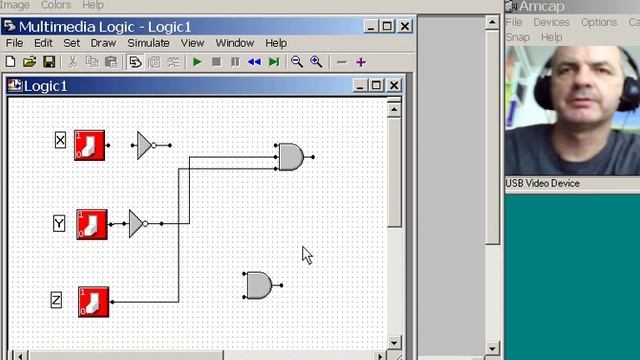640x360 pixels.
Task: Open the Draw menu
Action: (x=103, y=43)
